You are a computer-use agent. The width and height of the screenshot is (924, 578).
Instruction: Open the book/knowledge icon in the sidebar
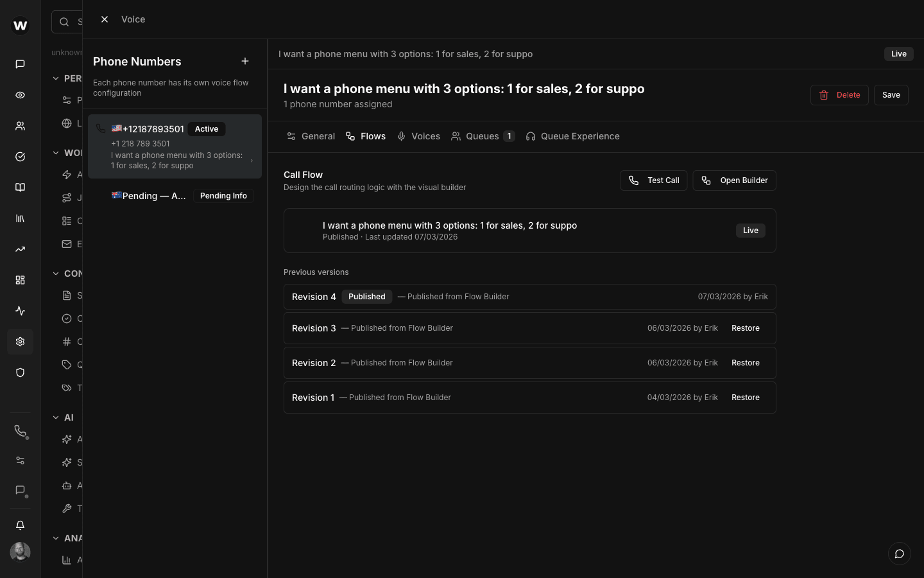click(x=20, y=187)
